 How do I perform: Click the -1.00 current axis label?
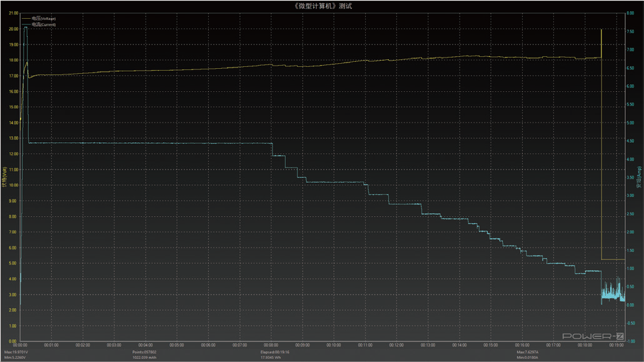click(x=630, y=341)
